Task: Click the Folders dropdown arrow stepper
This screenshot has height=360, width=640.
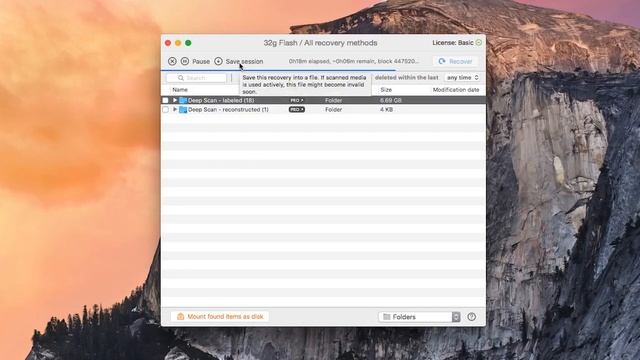Action: point(456,317)
